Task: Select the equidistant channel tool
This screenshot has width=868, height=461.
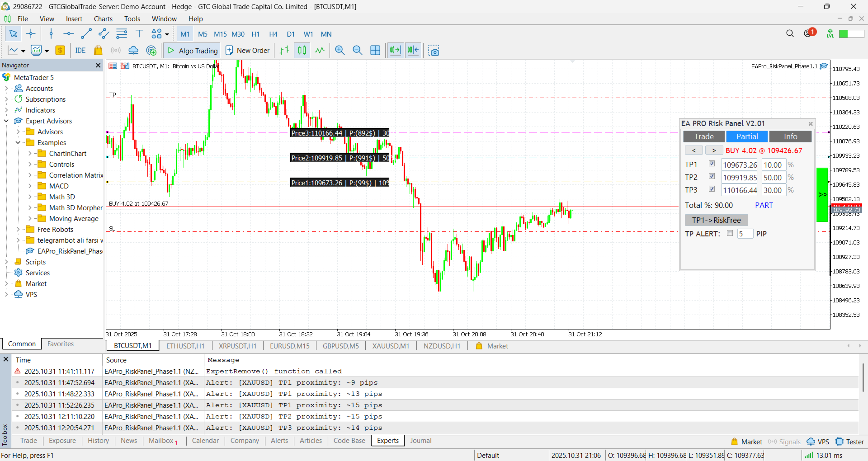Action: point(104,34)
